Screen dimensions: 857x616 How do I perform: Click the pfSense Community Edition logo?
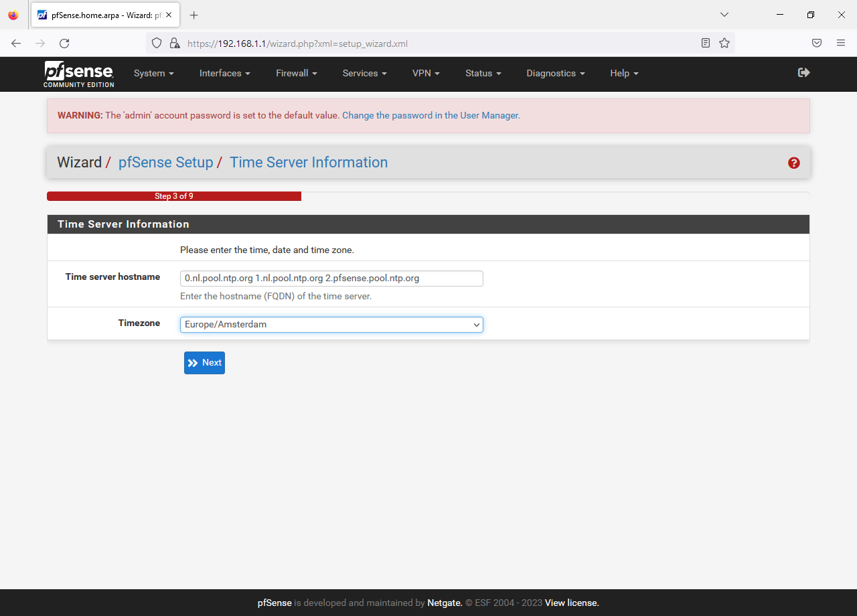[x=79, y=74]
